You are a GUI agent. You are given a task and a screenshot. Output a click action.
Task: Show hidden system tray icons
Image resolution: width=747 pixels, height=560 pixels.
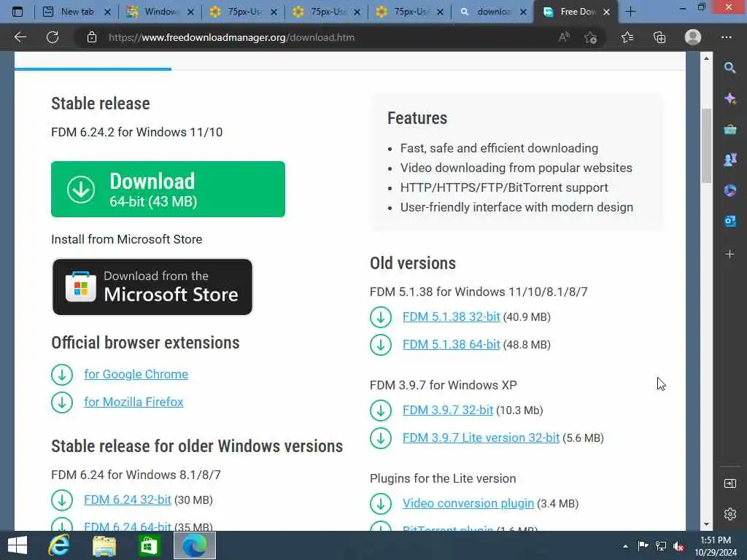click(625, 546)
